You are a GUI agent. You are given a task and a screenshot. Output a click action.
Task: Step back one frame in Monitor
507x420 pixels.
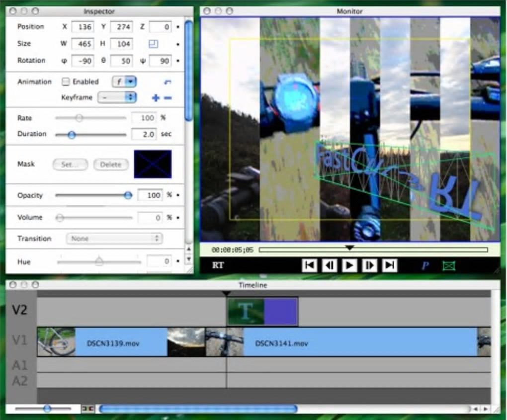(x=330, y=265)
